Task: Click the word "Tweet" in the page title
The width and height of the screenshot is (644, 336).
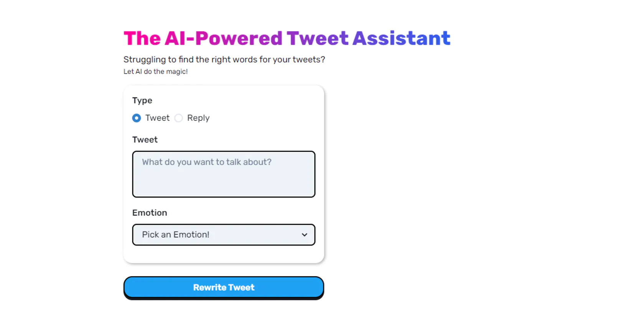Action: [x=318, y=38]
